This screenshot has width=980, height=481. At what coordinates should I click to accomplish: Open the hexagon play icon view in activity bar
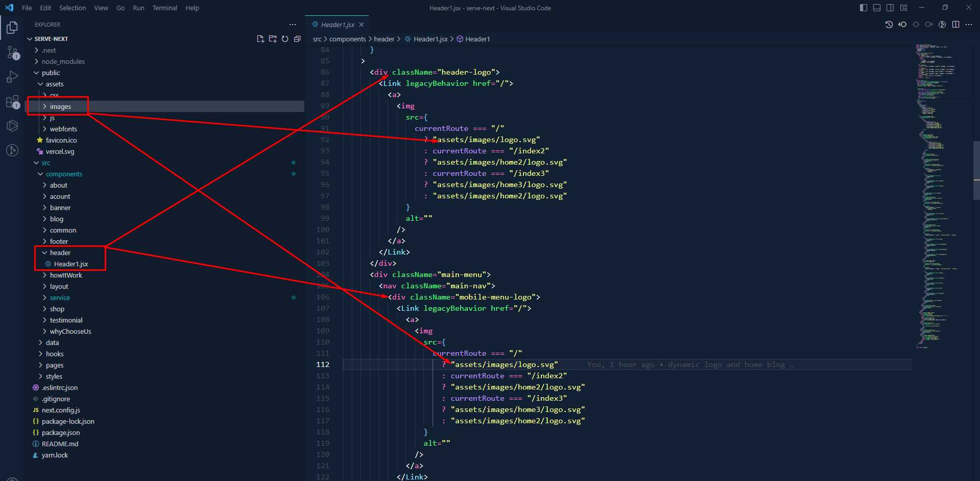(x=12, y=126)
